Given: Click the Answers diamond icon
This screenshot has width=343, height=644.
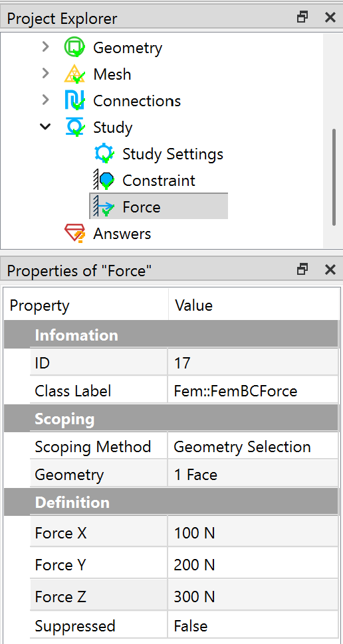Looking at the screenshot, I should click(75, 233).
